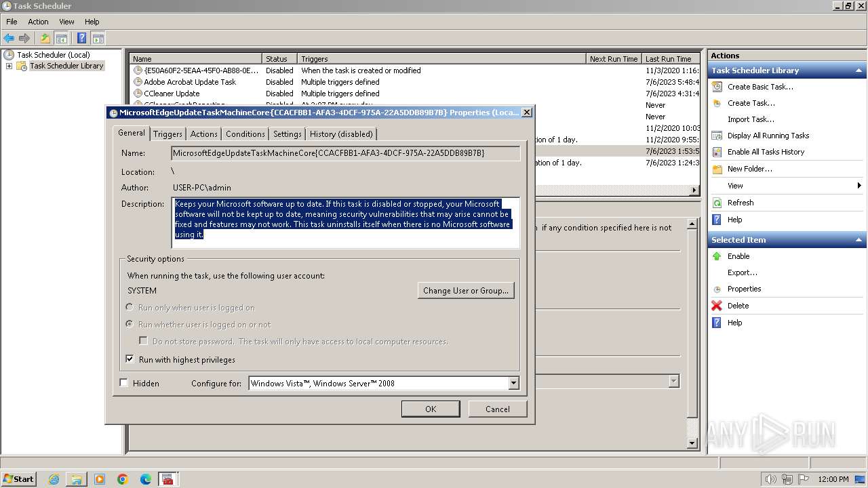Click Import Task in Actions pane
The height and width of the screenshot is (488, 868).
click(x=751, y=119)
